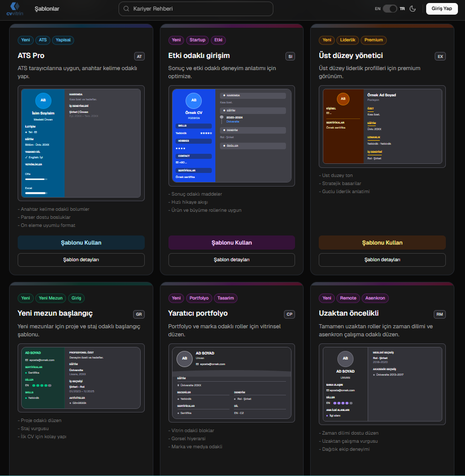Click the search magnifier icon
The image size is (465, 476).
click(x=127, y=9)
